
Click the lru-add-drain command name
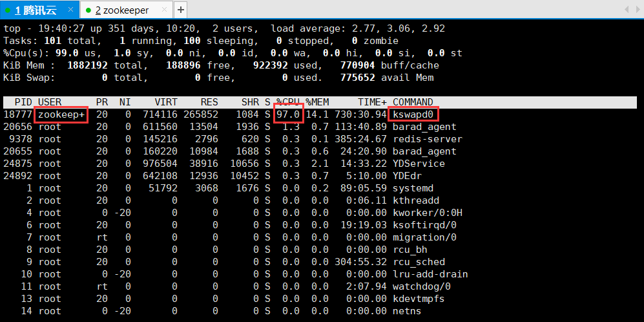pos(430,274)
